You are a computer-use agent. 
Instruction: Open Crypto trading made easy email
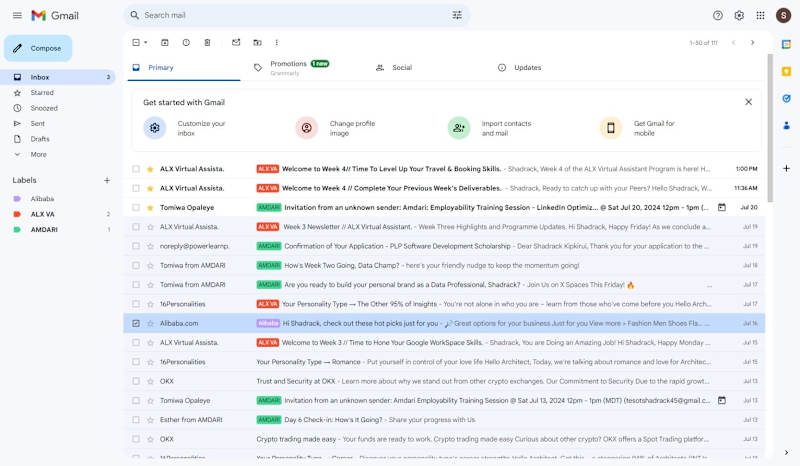pos(444,439)
